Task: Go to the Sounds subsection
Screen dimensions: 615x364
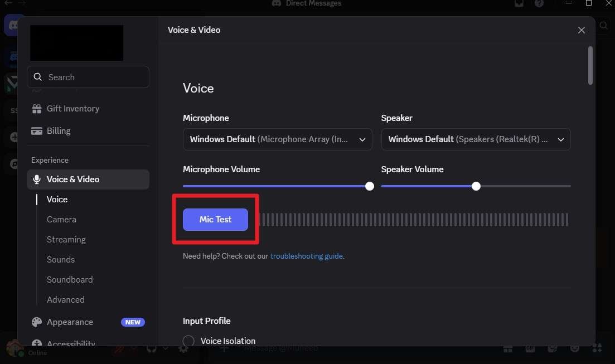Action: (61, 259)
